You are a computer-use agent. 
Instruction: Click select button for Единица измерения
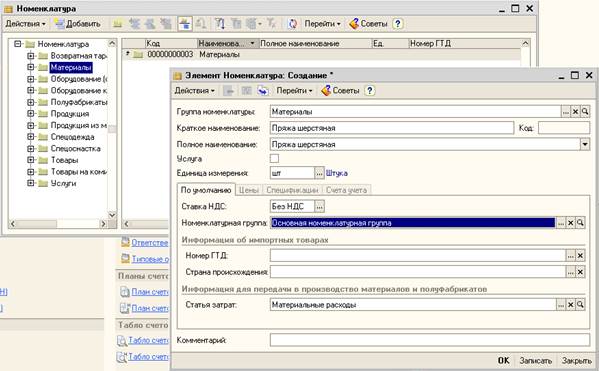point(319,173)
